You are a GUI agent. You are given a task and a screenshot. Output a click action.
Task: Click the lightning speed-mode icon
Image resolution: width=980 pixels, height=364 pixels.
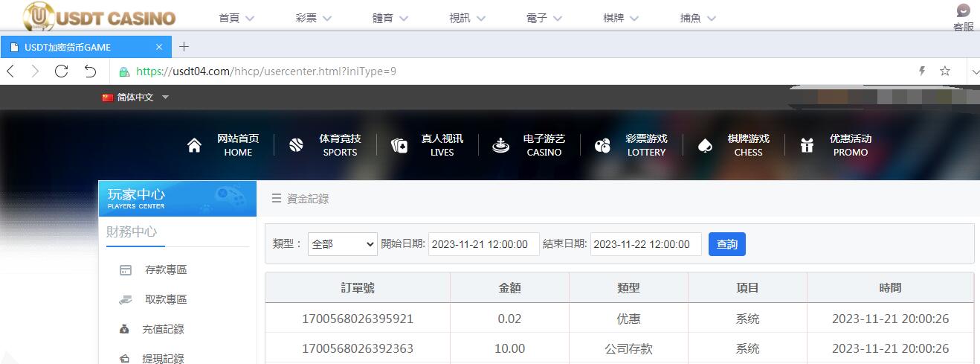[x=922, y=71]
